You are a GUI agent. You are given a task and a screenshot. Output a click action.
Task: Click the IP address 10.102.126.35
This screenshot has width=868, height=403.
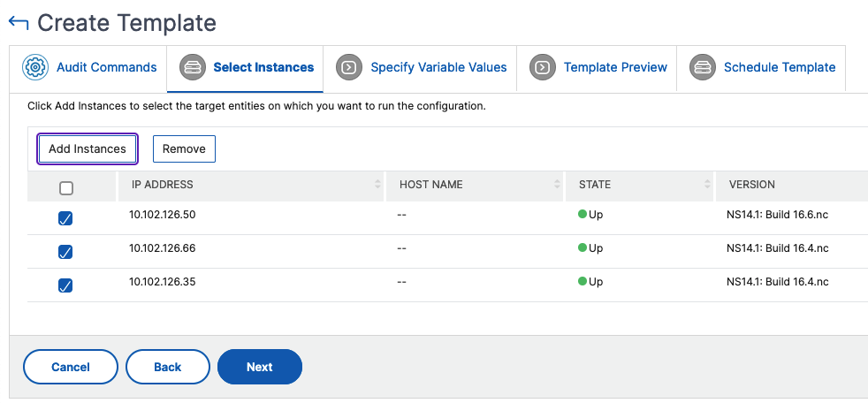pyautogui.click(x=162, y=282)
